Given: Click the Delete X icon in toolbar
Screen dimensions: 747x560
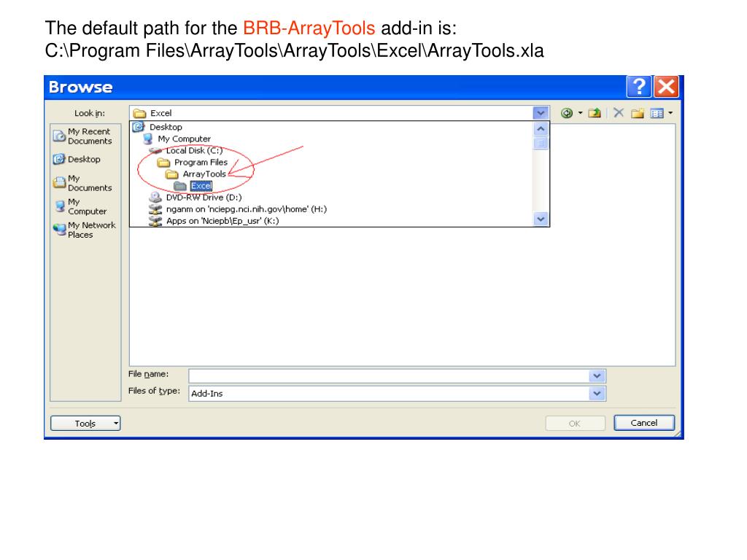Looking at the screenshot, I should point(619,113).
